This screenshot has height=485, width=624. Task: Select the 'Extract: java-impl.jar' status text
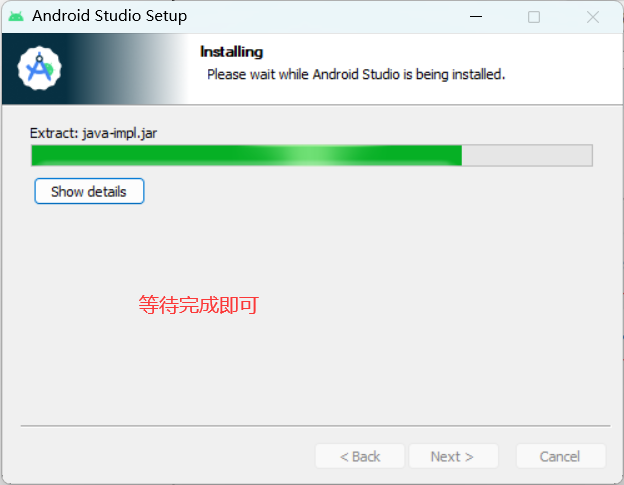point(94,133)
